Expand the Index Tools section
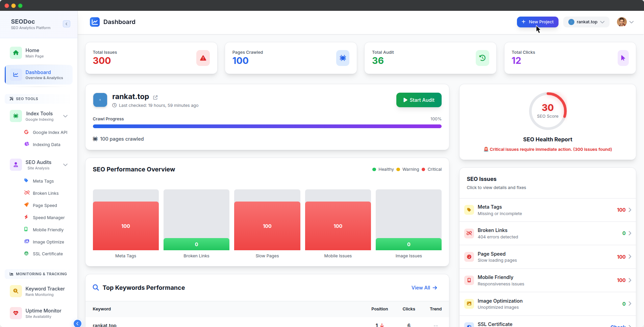Image resolution: width=644 pixels, height=327 pixels. tap(65, 116)
